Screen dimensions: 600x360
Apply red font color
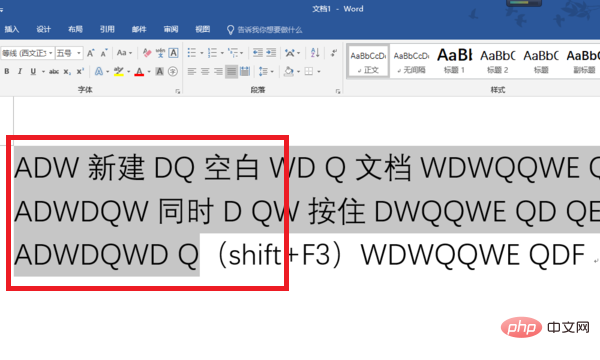coord(139,72)
